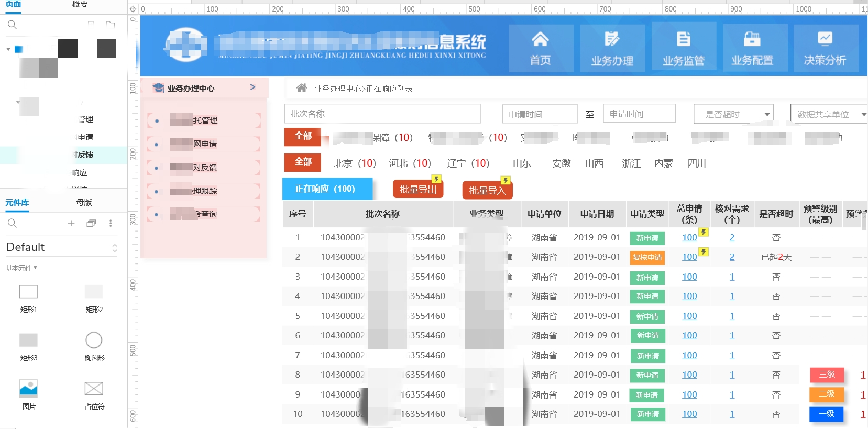868x429 pixels.
Task: Open the 业务配置 navigation icon
Action: point(752,39)
